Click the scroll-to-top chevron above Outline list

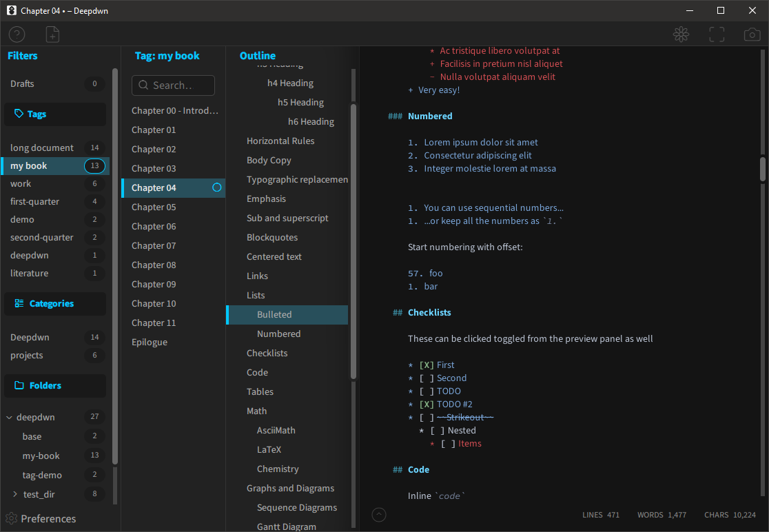(x=378, y=514)
